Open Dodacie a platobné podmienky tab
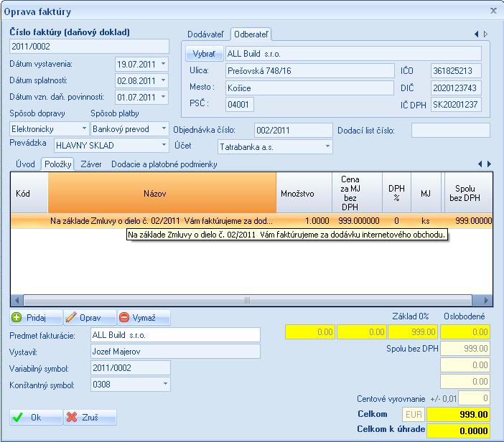The width and height of the screenshot is (504, 442). click(x=164, y=164)
